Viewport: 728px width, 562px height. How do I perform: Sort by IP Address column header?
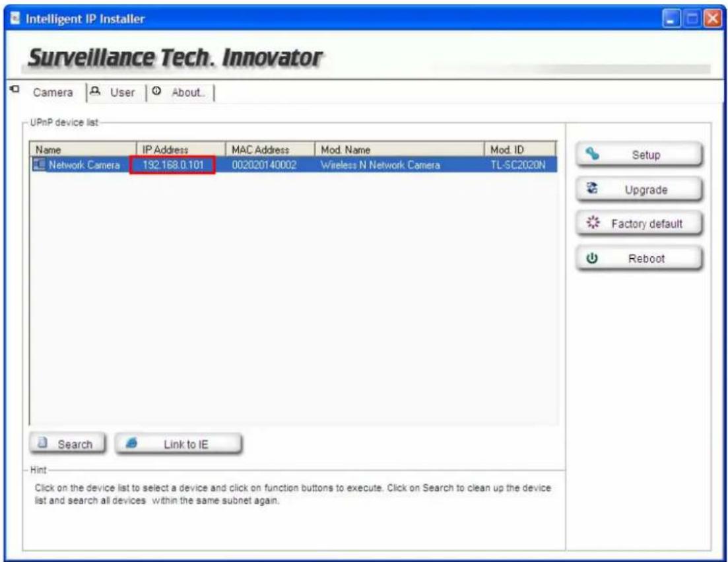[x=181, y=149]
